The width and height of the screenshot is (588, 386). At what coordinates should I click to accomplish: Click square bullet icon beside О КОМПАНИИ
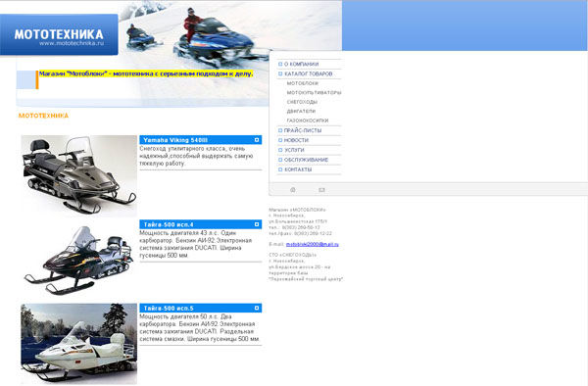click(x=280, y=64)
